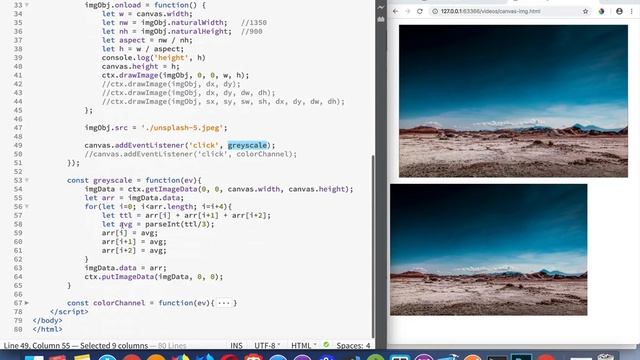This screenshot has height=360, width=640.
Task: Open the HTML language mode dropdown
Action: click(x=304, y=345)
